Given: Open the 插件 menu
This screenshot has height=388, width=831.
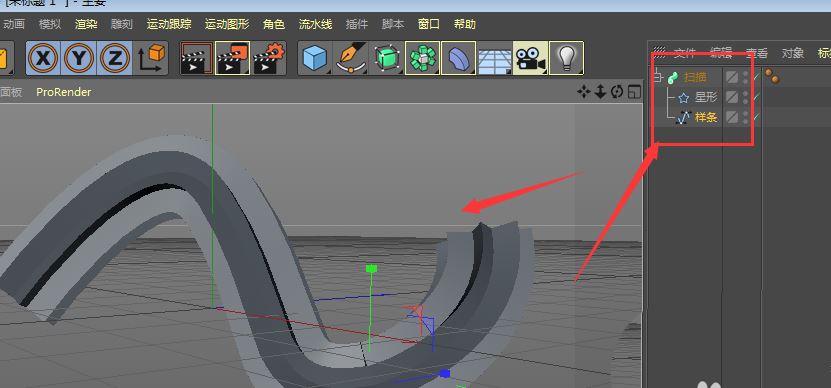Looking at the screenshot, I should (357, 24).
